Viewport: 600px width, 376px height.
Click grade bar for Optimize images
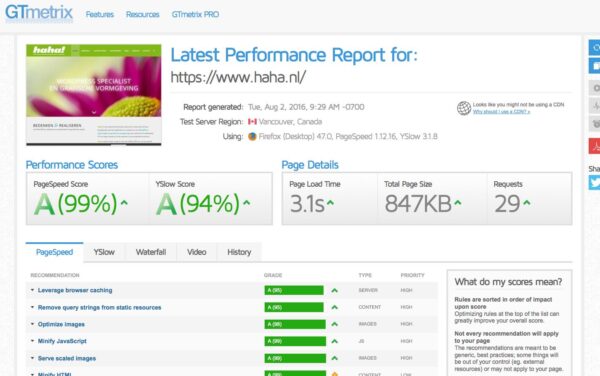click(295, 324)
